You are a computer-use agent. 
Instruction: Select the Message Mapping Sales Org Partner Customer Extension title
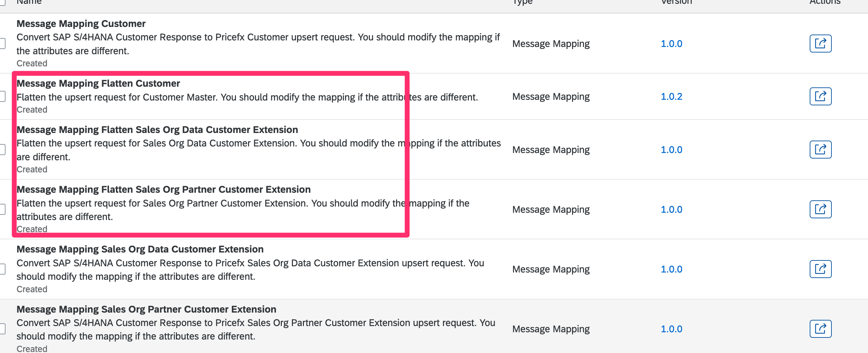coord(146,309)
